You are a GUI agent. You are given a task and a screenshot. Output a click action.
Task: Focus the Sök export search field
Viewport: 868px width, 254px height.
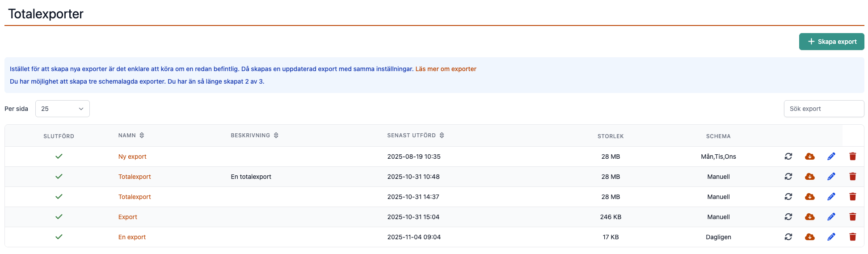coord(824,109)
